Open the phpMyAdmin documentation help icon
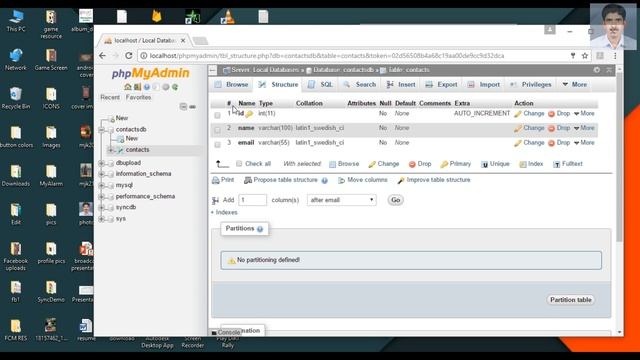 [x=147, y=87]
